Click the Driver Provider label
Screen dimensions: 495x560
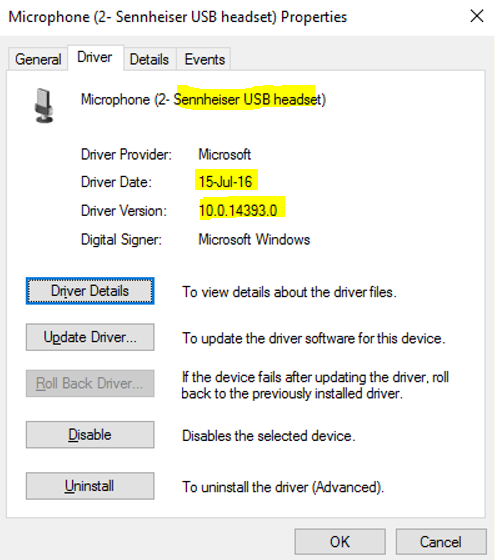point(126,155)
